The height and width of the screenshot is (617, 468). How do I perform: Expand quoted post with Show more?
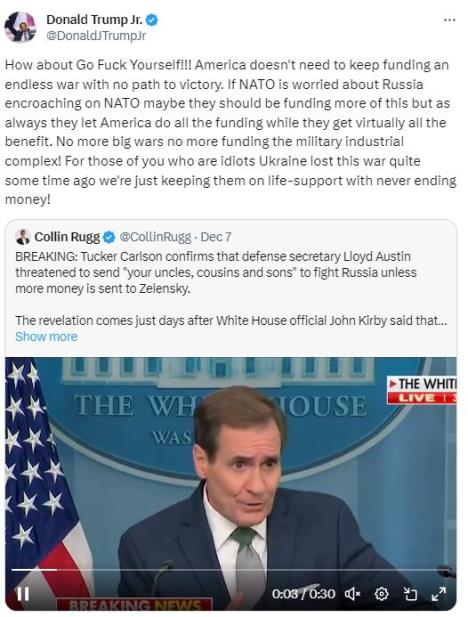pyautogui.click(x=46, y=336)
